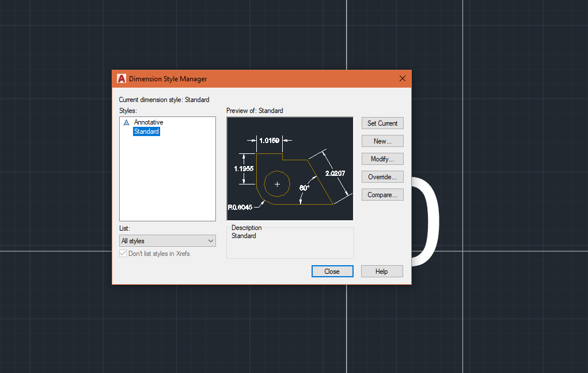Click the circle symbol in the dimension preview

(277, 184)
